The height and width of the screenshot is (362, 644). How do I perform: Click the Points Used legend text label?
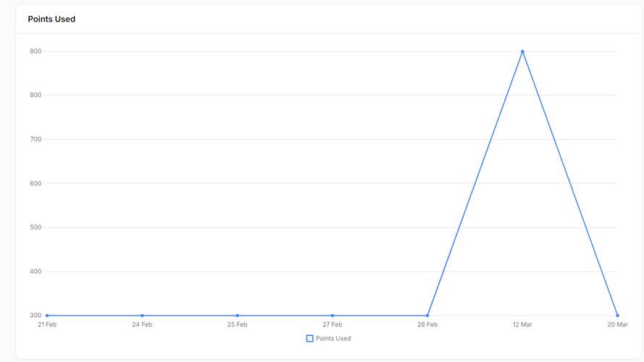(x=333, y=339)
